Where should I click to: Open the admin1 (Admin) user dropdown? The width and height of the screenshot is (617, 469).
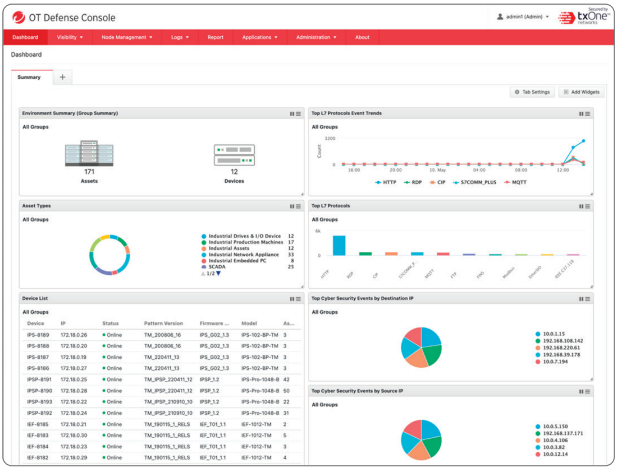click(x=523, y=17)
